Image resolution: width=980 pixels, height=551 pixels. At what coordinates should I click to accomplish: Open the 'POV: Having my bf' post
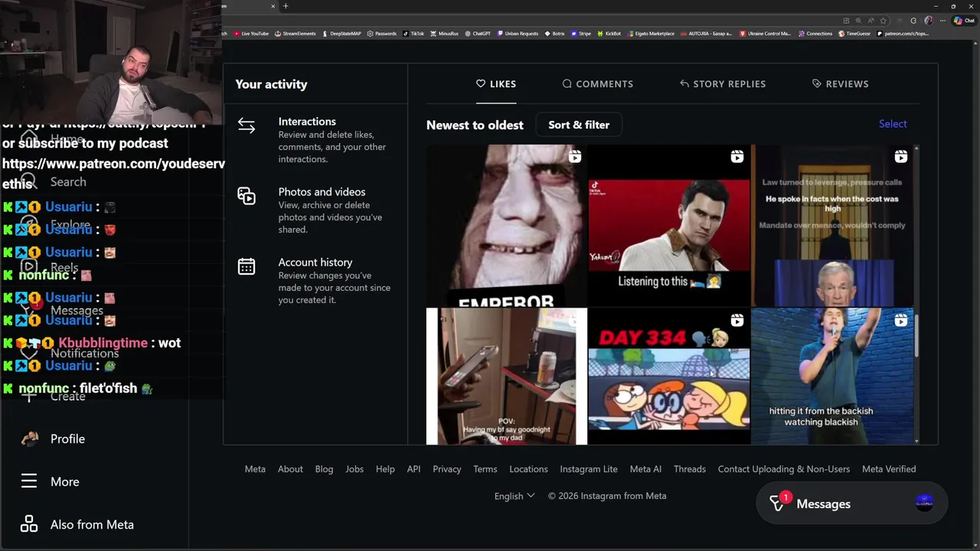click(x=506, y=376)
